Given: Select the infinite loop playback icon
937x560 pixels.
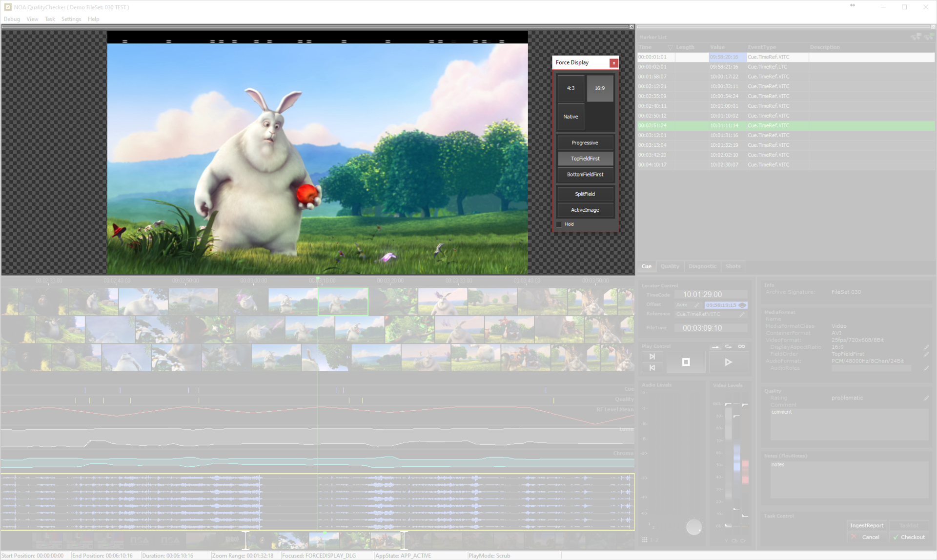Looking at the screenshot, I should click(x=741, y=346).
